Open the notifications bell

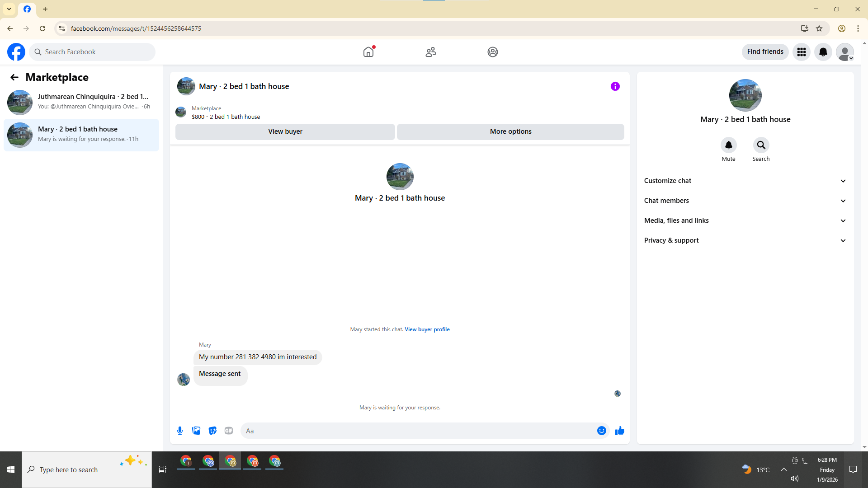click(823, 52)
